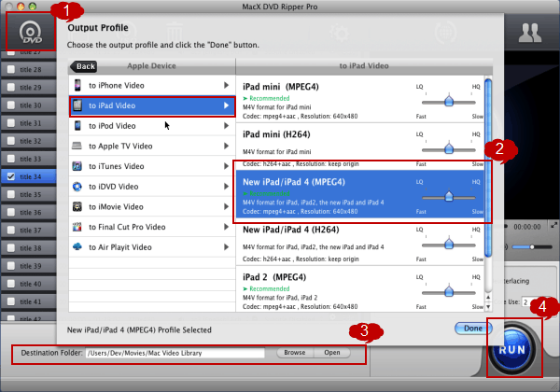Select the New iPad/iPad 4 (H264) profile

pyautogui.click(x=360, y=244)
